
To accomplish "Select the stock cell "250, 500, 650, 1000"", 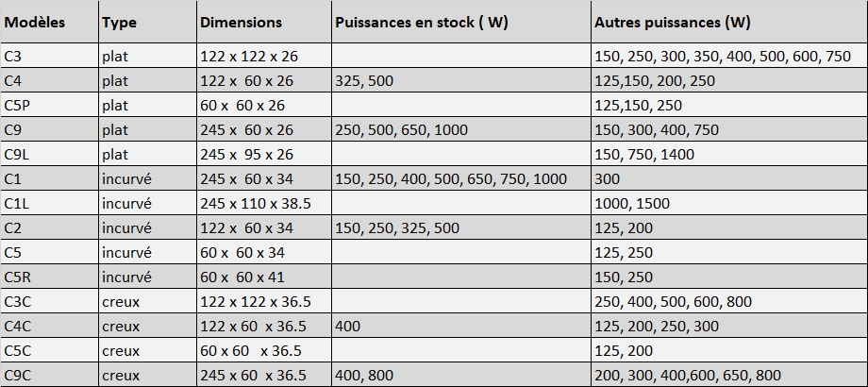I will coord(400,130).
